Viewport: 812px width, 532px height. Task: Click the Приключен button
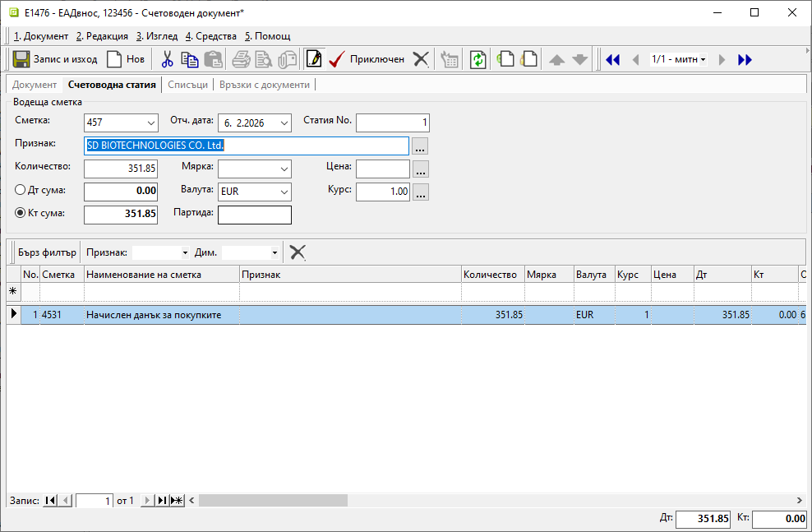pos(367,59)
